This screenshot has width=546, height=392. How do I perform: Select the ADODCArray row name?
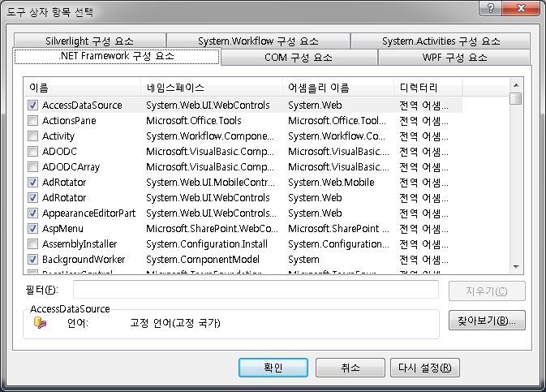[71, 166]
